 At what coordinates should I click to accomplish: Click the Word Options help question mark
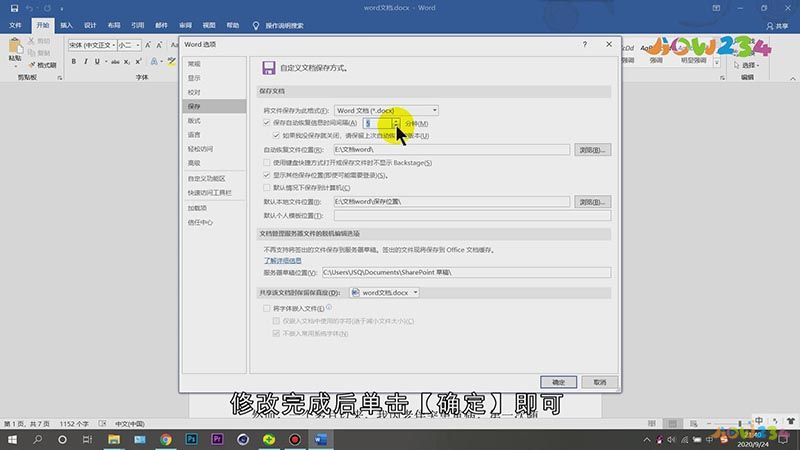585,44
